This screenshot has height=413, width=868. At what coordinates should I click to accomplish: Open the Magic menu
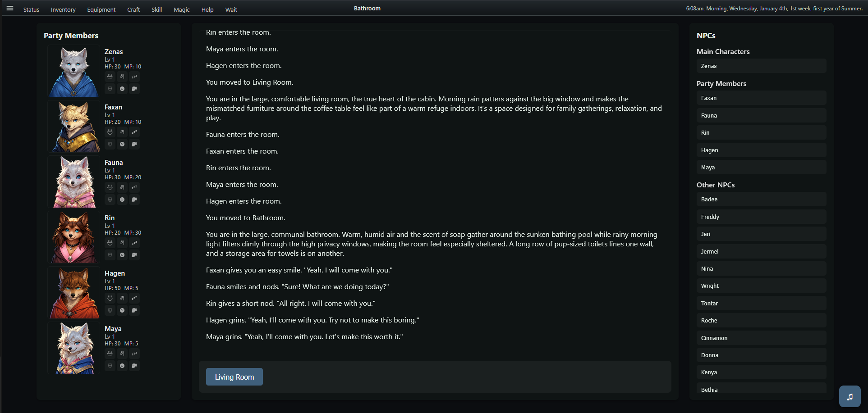pos(182,9)
